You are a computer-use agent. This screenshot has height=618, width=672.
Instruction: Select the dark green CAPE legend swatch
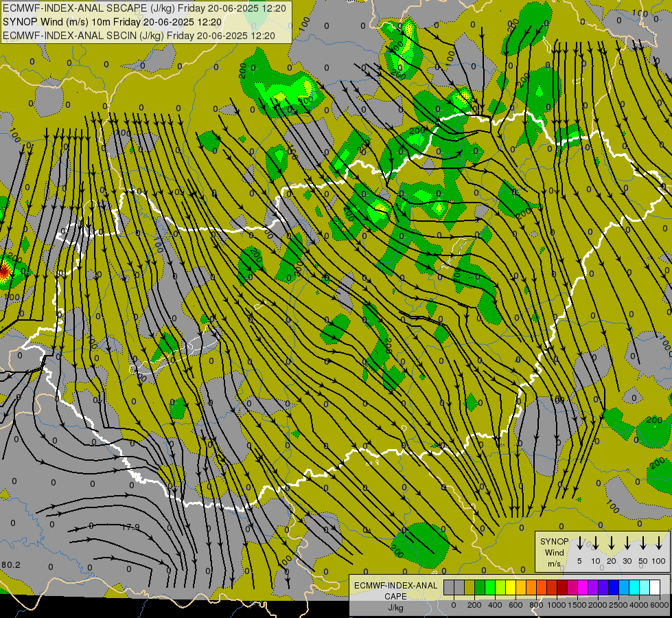click(x=480, y=587)
